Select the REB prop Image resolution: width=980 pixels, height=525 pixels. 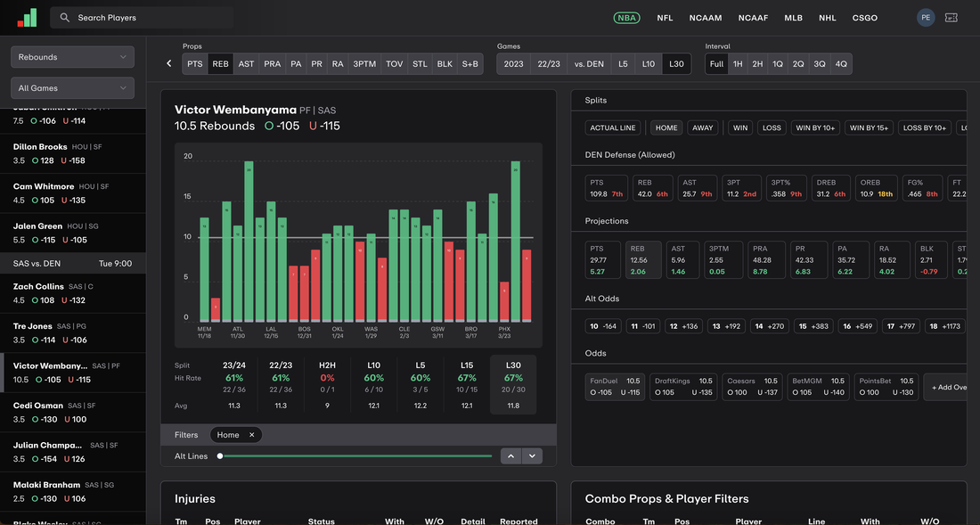tap(221, 64)
